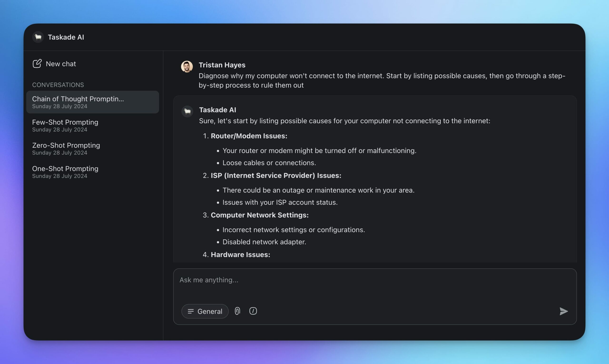Viewport: 609px width, 364px height.
Task: Click the CONVERSATIONS section heading
Action: tap(58, 85)
